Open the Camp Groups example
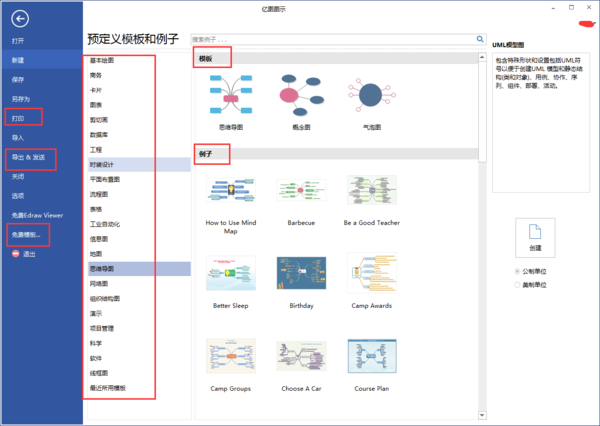Screen dimensions: 600x426 click(231, 365)
